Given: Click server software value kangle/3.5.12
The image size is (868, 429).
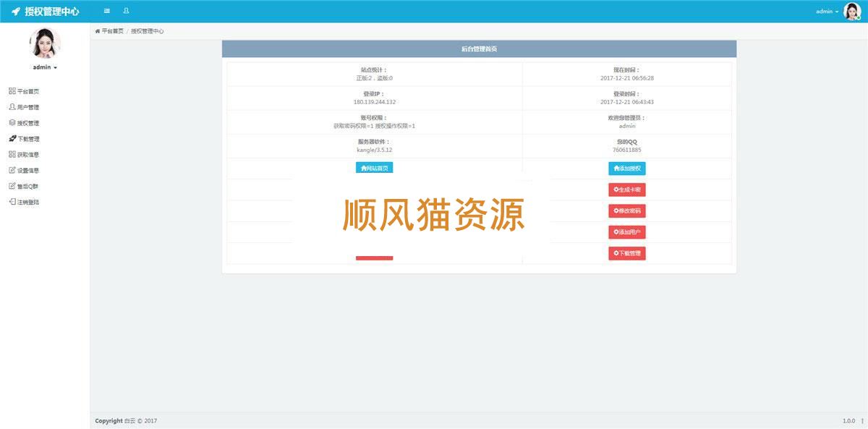Looking at the screenshot, I should click(x=375, y=150).
